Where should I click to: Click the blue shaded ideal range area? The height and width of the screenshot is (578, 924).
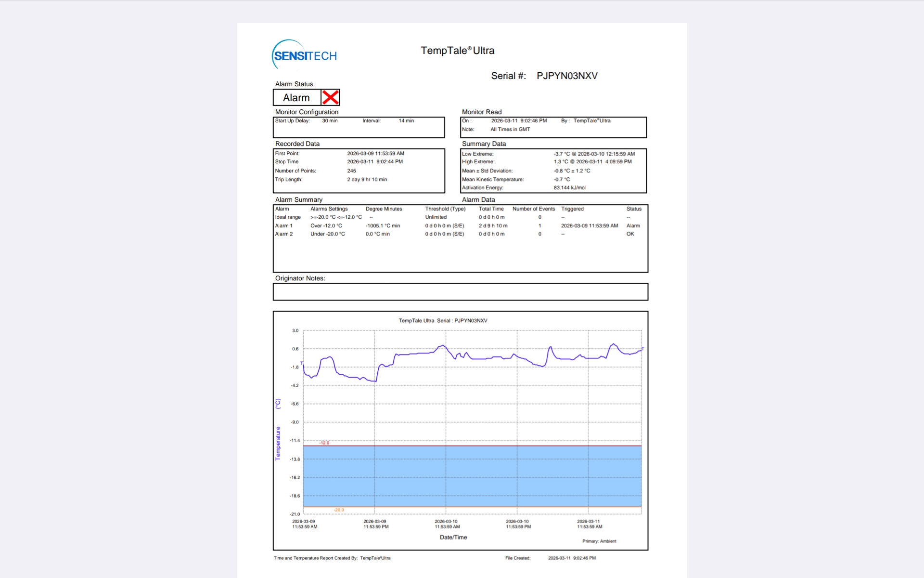472,476
